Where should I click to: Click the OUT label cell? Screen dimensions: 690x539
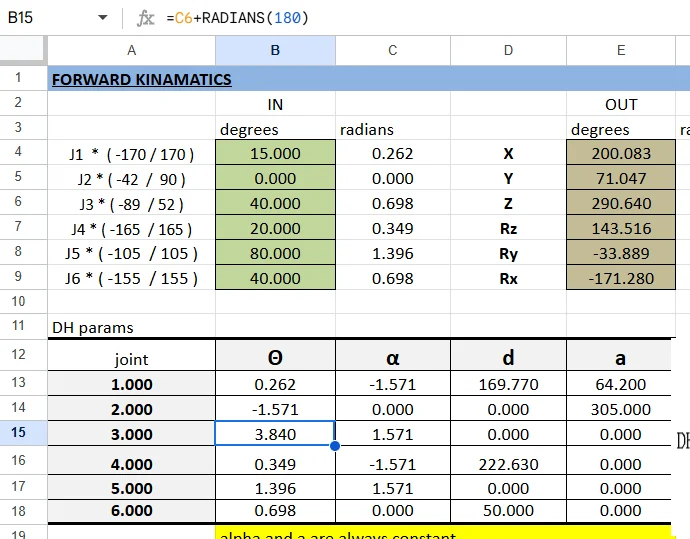click(x=621, y=104)
